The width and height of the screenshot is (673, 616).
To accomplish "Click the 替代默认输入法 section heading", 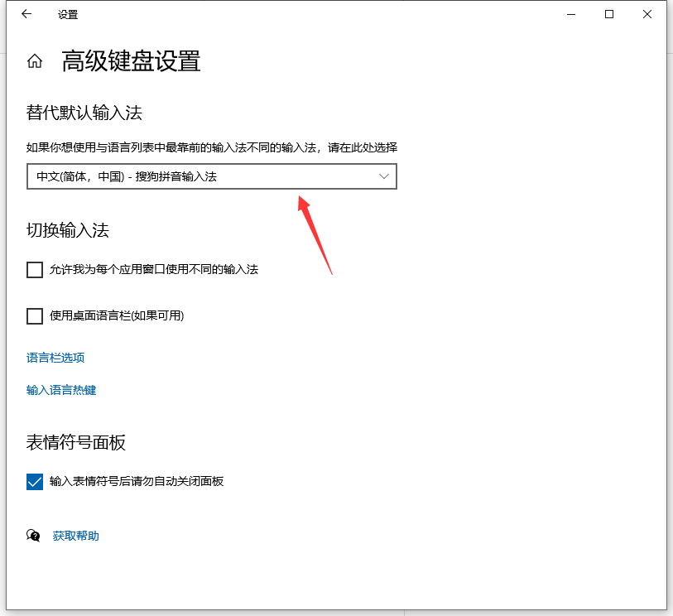I will click(84, 113).
